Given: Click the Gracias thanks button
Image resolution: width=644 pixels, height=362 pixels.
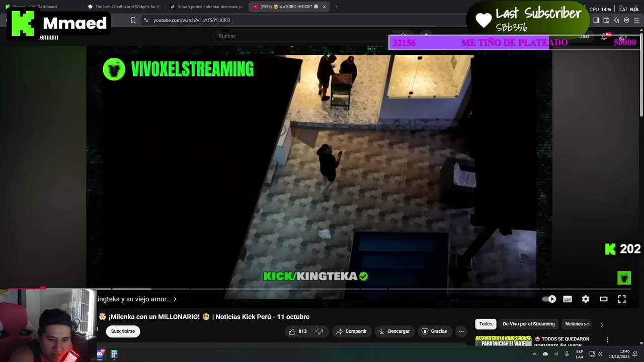Looking at the screenshot, I should point(434,331).
